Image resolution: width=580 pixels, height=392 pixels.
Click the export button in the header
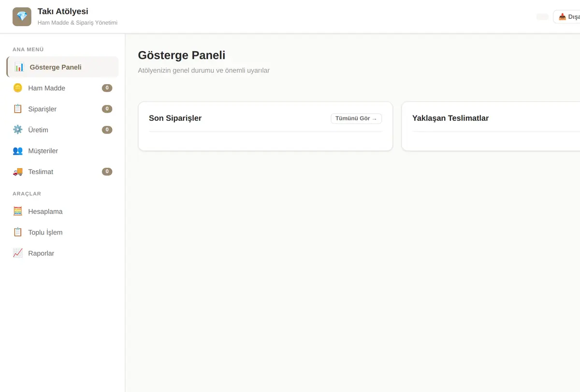click(x=566, y=17)
